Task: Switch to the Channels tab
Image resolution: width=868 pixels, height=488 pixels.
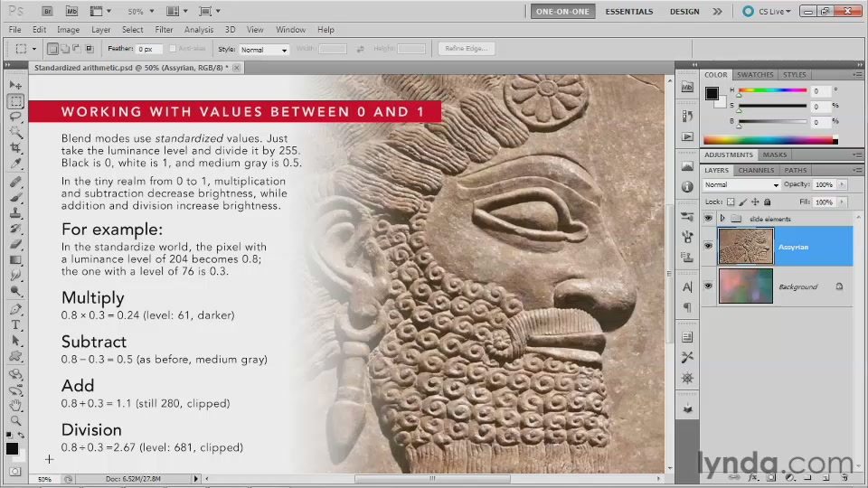Action: point(756,170)
